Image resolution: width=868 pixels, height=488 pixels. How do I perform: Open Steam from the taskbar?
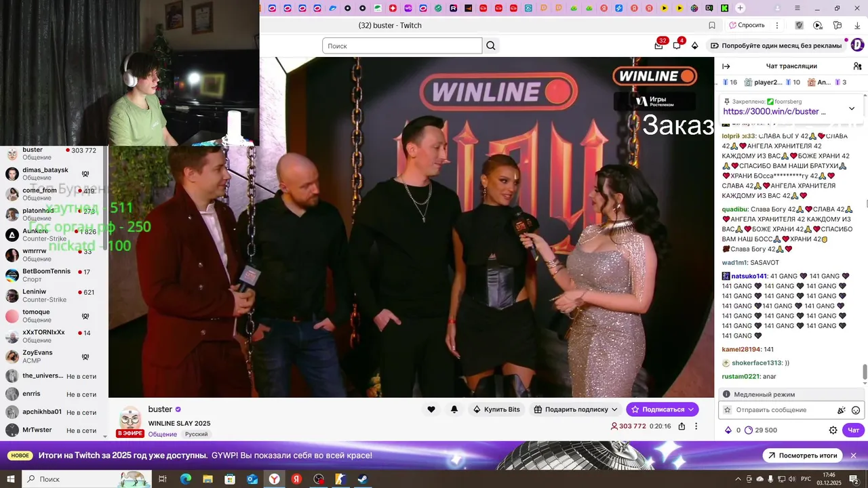[x=363, y=479]
